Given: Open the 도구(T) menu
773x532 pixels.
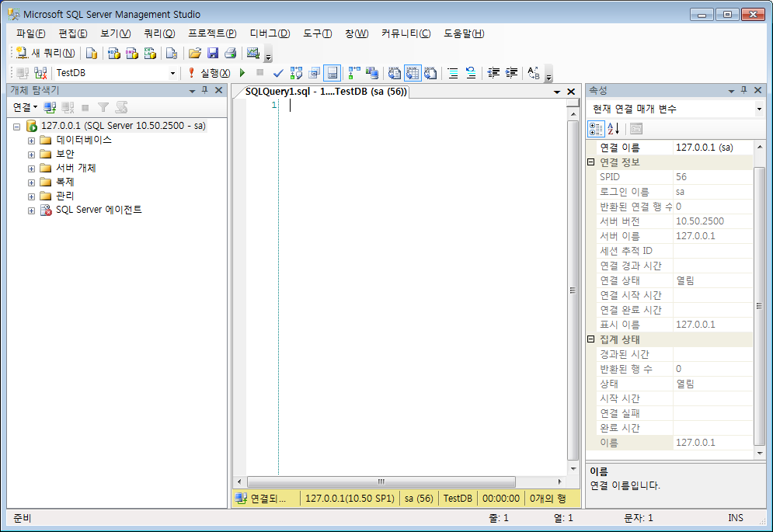Looking at the screenshot, I should (317, 33).
